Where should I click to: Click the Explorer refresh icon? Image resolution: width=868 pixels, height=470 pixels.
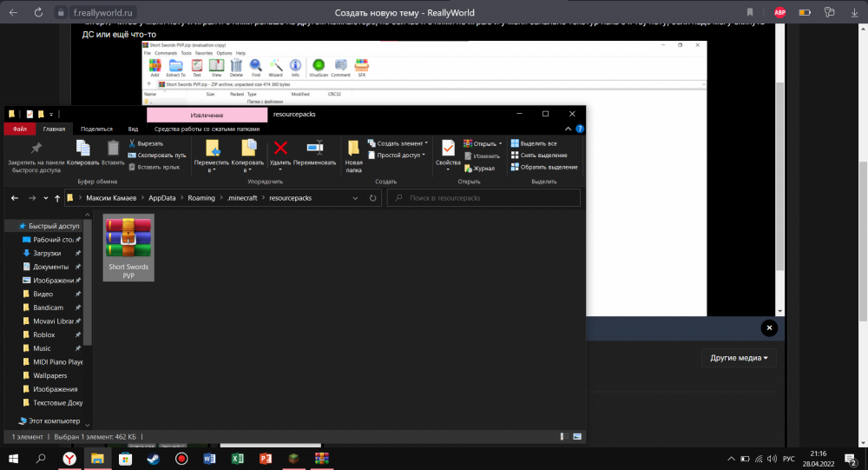(373, 198)
